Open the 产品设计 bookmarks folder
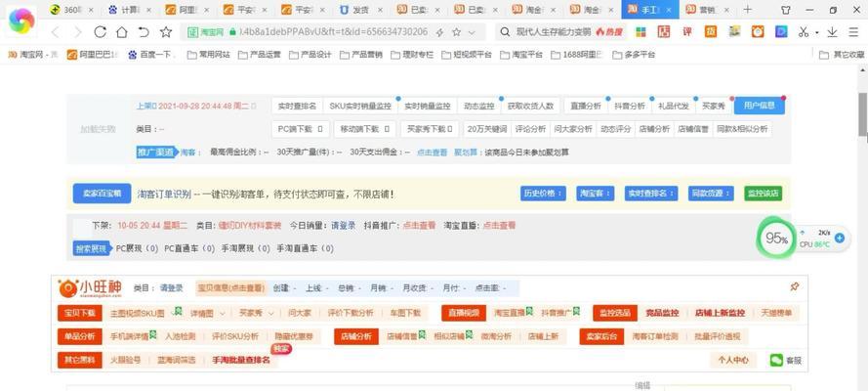The image size is (868, 391). pos(310,55)
